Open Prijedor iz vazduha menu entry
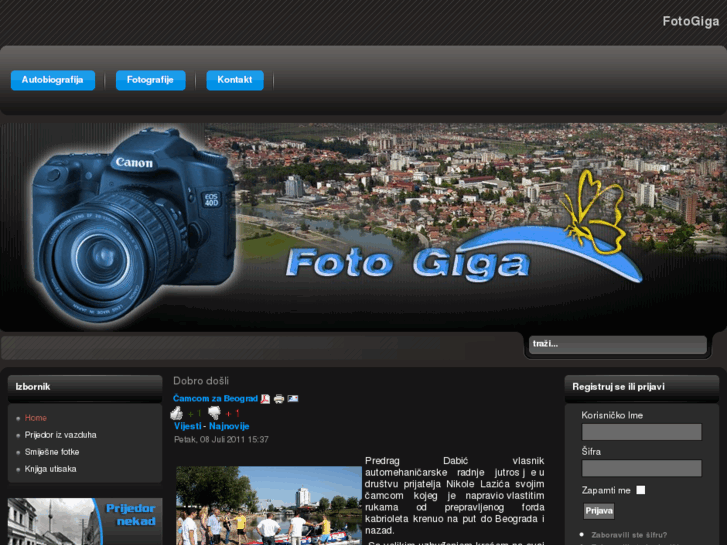 [x=61, y=435]
